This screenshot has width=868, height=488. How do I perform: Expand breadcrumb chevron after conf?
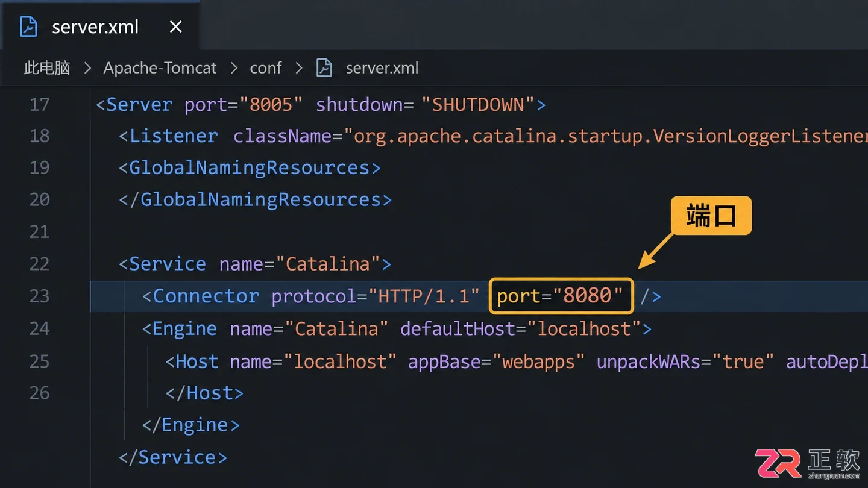click(x=299, y=68)
